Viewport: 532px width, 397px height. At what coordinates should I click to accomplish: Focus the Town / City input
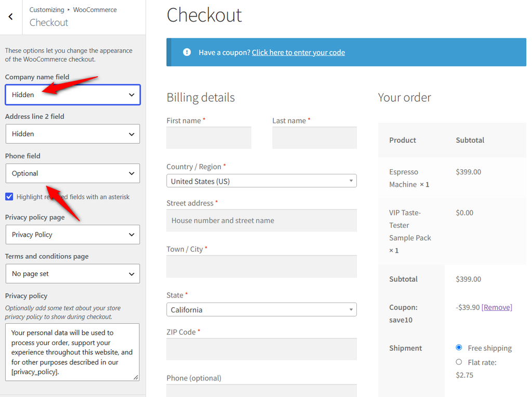261,266
